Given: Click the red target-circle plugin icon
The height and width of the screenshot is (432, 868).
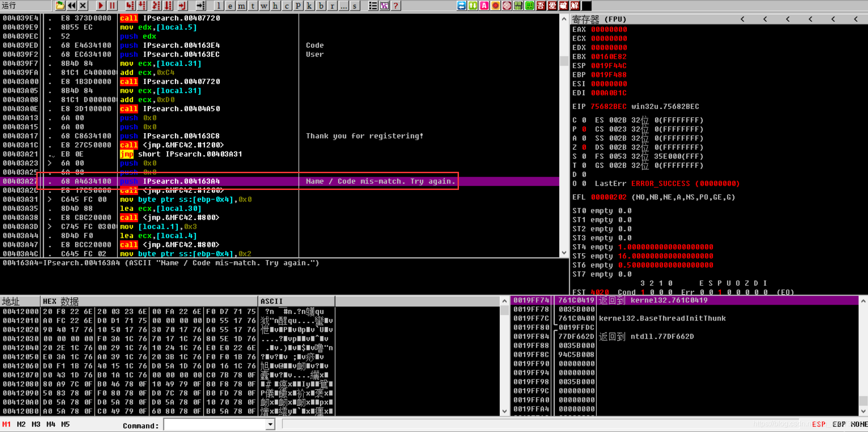Looking at the screenshot, I should (x=507, y=5).
